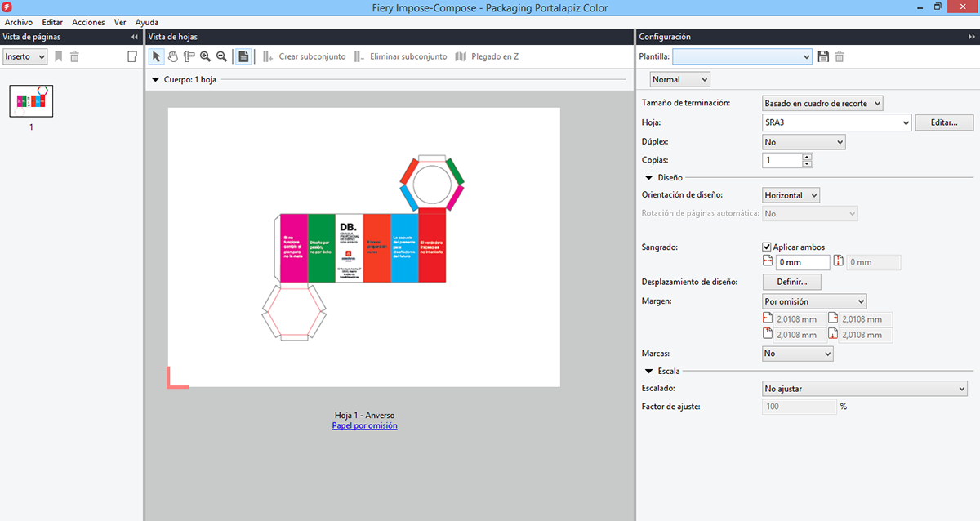Activate the hand pan tool
This screenshot has width=980, height=521.
[172, 56]
